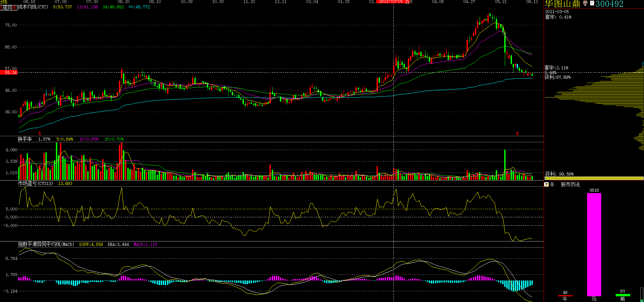This screenshot has height=302, width=644.
Task: Click the CYS13 value 13.693
Action: click(65, 183)
